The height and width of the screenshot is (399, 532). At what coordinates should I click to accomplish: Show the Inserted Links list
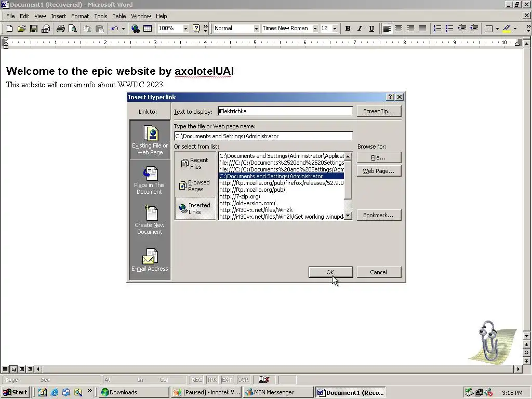pos(195,208)
